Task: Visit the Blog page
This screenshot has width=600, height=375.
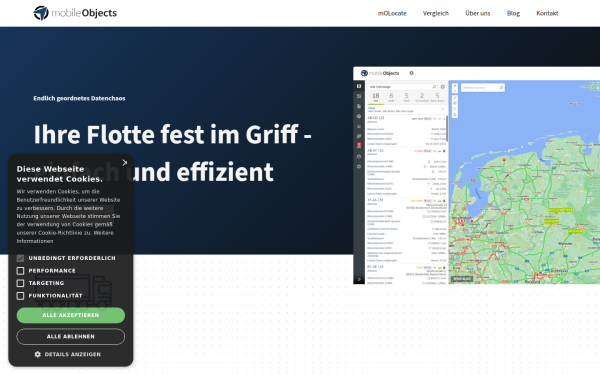Action: [513, 13]
